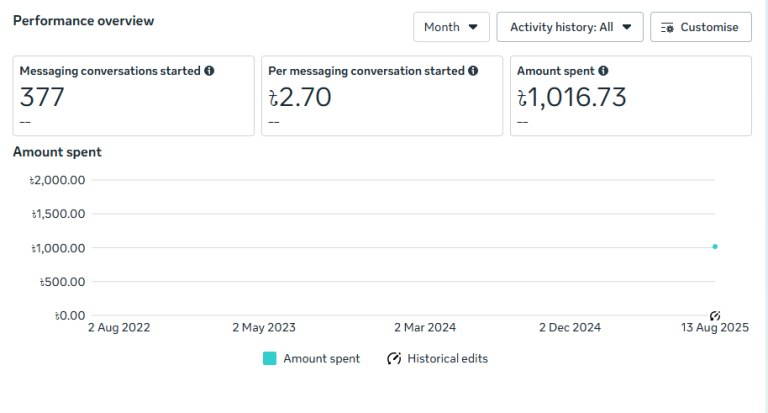This screenshot has width=768, height=413.
Task: Click info icon beside Messaging conversations started
Action: (209, 71)
